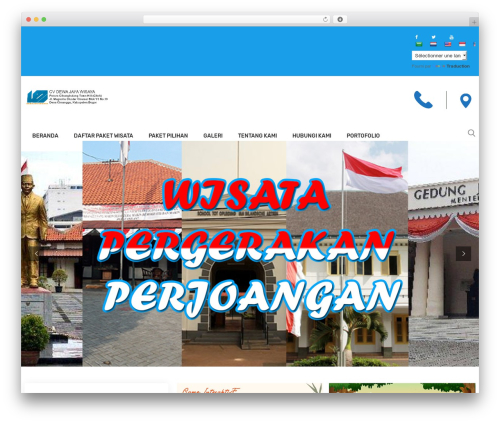
Task: Click the Wisata Pergerakan Perjoangan banner
Action: coord(250,254)
